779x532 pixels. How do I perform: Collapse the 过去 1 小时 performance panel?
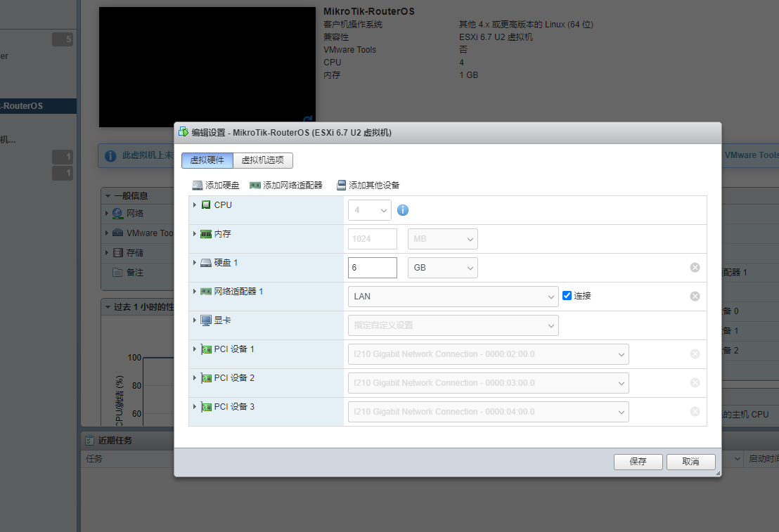click(108, 307)
